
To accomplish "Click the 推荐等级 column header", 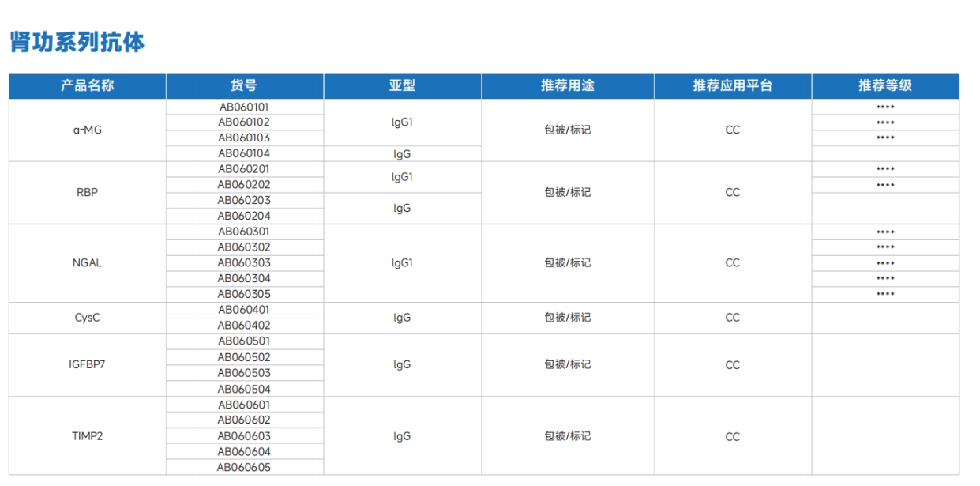I will [885, 86].
